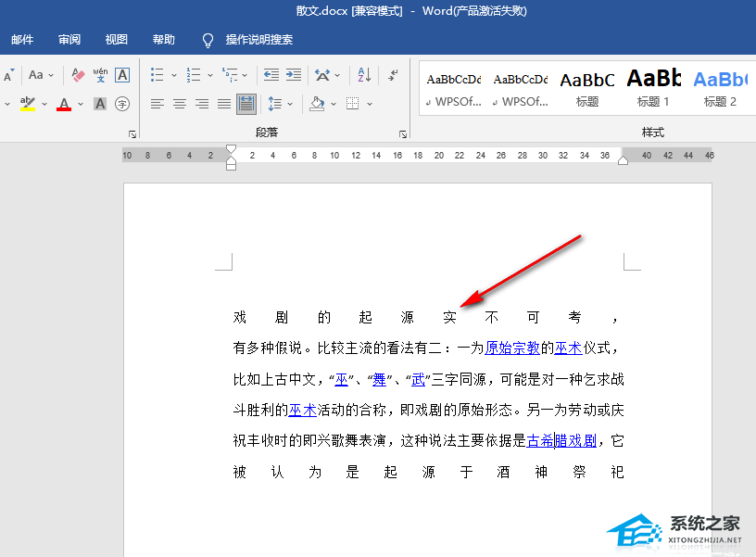Open the 古希腊戏剧 hyperlink
Viewport: 756px width, 557px height.
561,441
